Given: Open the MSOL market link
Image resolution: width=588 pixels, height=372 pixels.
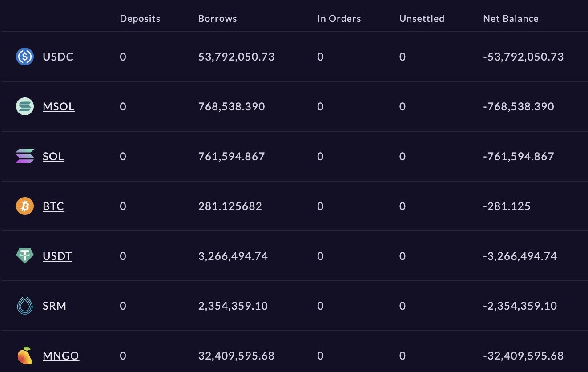Looking at the screenshot, I should click(x=59, y=107).
